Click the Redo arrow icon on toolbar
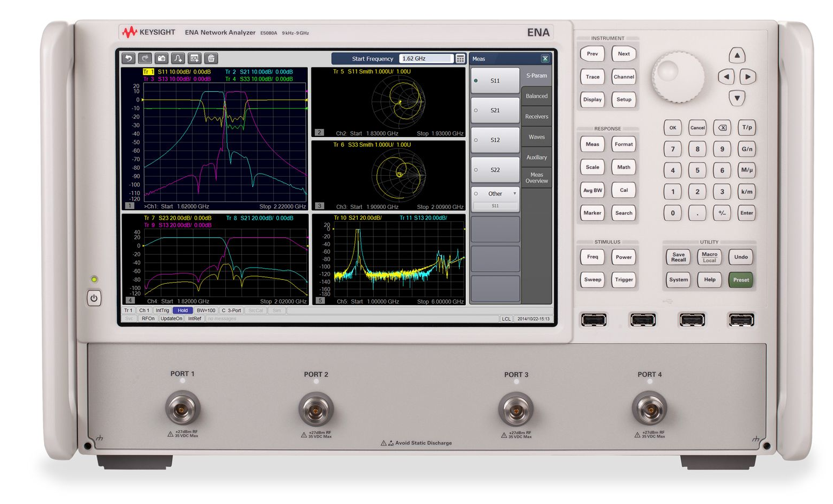This screenshot has width=833, height=504. [144, 59]
